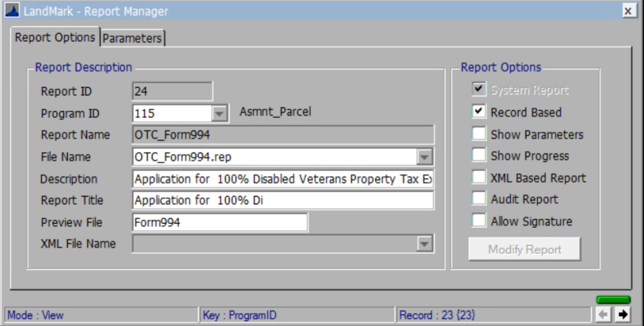
Task: Go to next record with right arrow
Action: 623,315
